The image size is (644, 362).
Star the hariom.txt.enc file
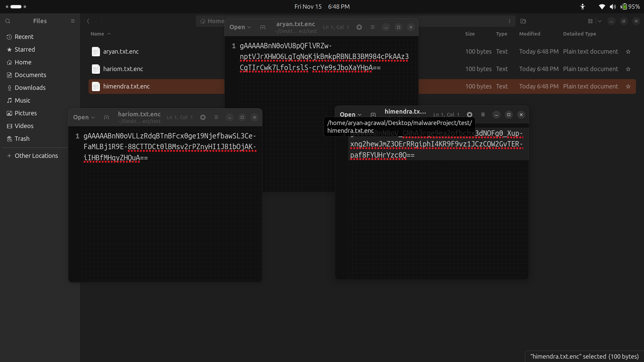click(x=628, y=69)
